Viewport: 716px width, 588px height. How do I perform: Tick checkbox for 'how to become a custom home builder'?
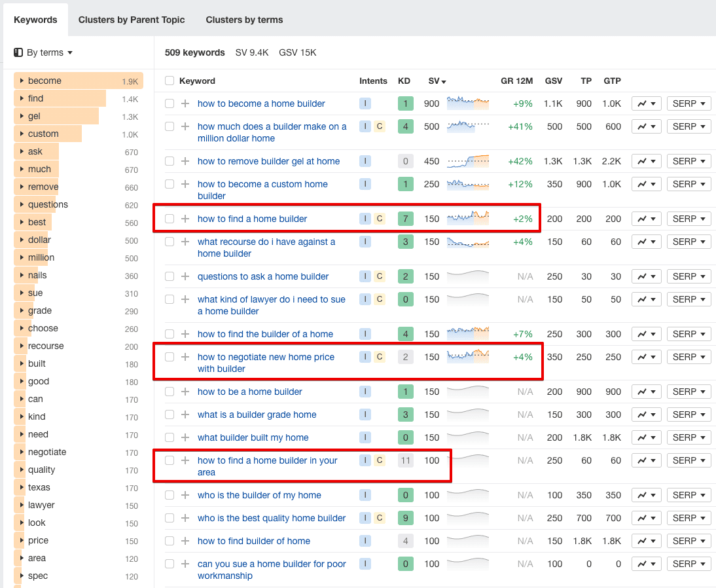tap(170, 184)
